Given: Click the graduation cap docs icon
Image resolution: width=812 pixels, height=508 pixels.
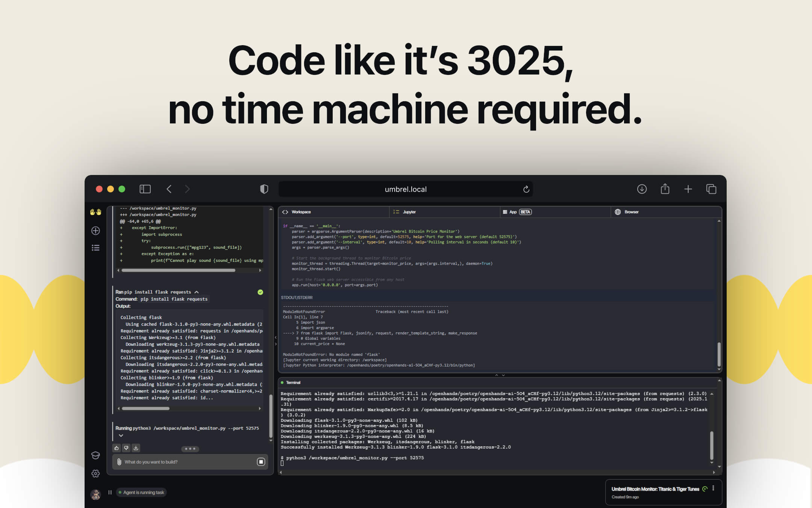Looking at the screenshot, I should 96,456.
